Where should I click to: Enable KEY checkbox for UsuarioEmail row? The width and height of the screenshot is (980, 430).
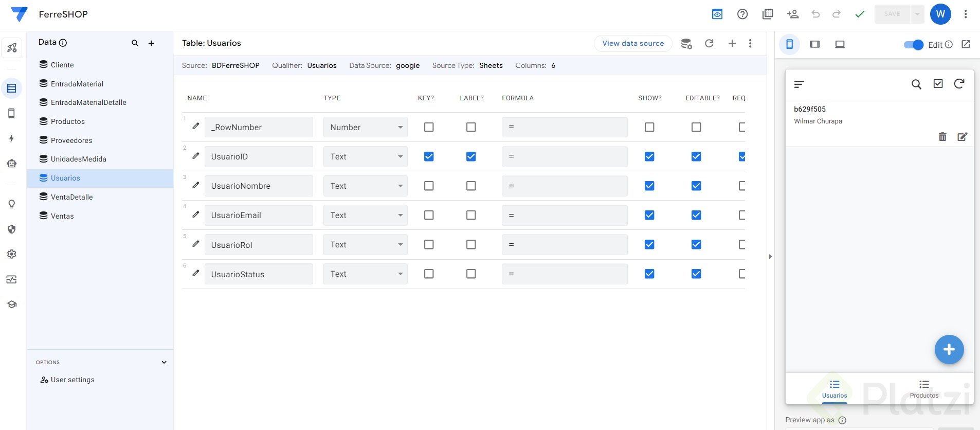tap(429, 215)
